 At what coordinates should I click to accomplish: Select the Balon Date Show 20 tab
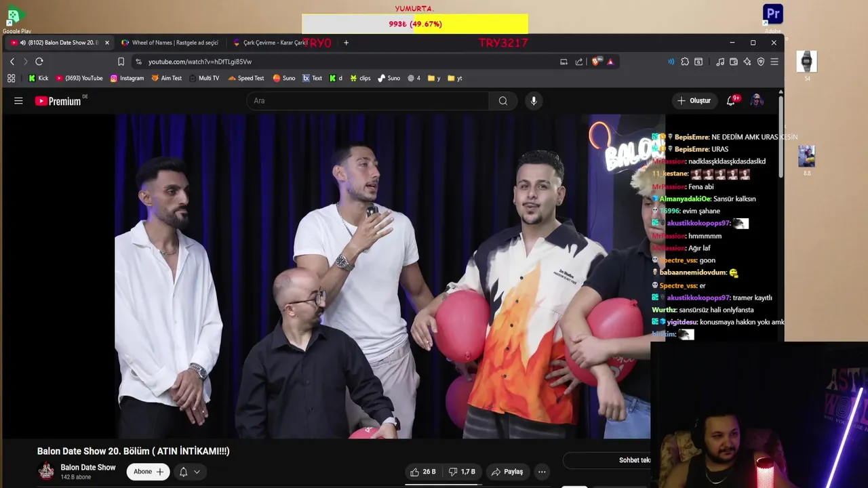point(60,43)
